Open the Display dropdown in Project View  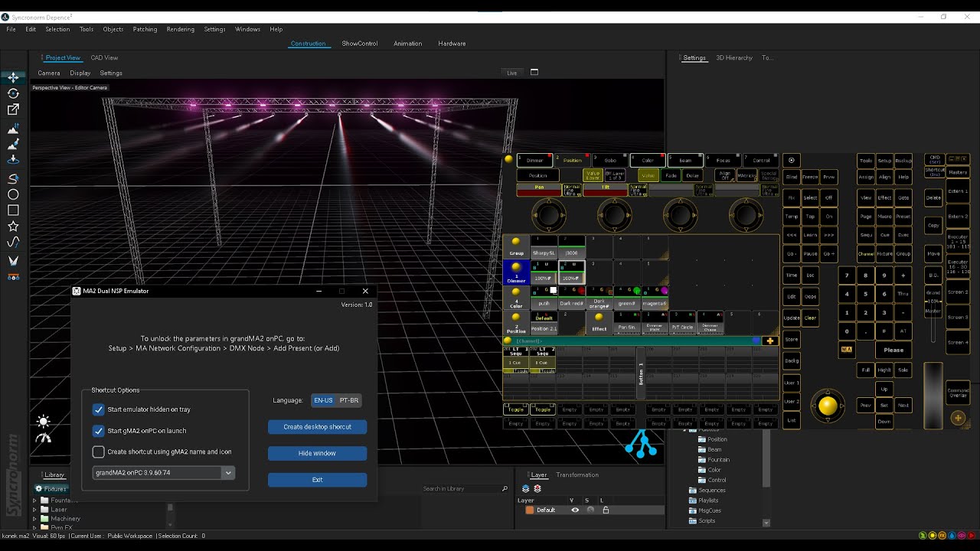pos(80,73)
